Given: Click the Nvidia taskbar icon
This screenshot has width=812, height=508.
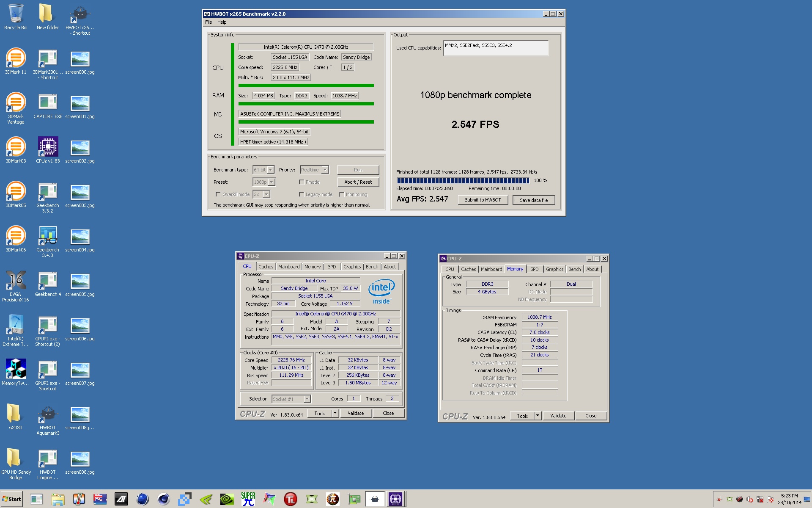Looking at the screenshot, I should coord(227,499).
